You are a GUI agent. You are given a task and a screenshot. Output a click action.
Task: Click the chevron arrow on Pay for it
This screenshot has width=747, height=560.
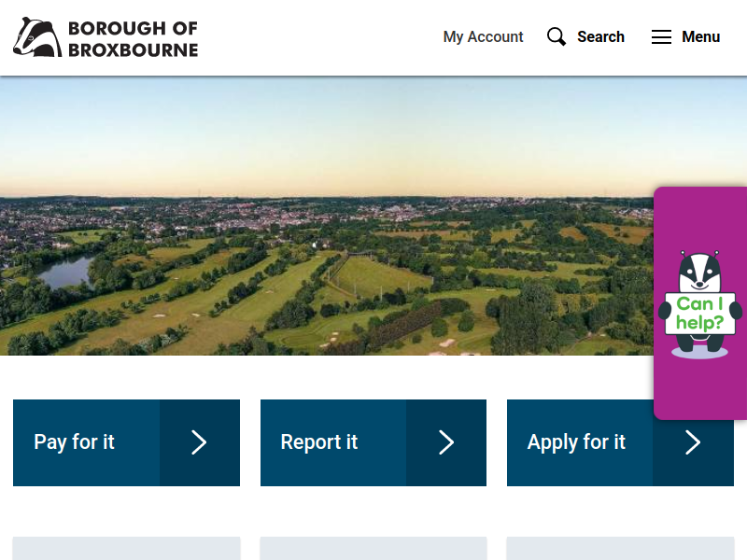coord(199,442)
